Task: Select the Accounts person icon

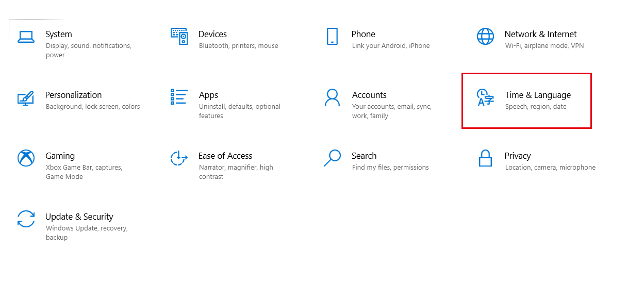Action: click(x=332, y=97)
